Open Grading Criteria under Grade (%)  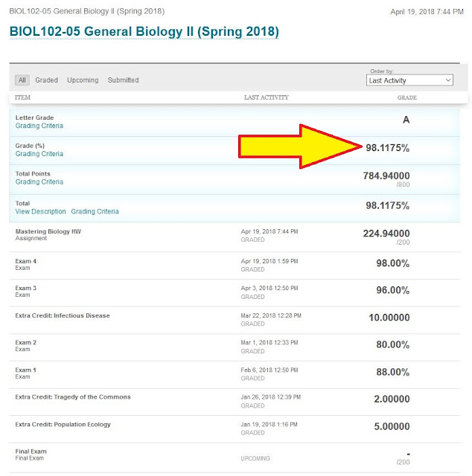point(39,154)
